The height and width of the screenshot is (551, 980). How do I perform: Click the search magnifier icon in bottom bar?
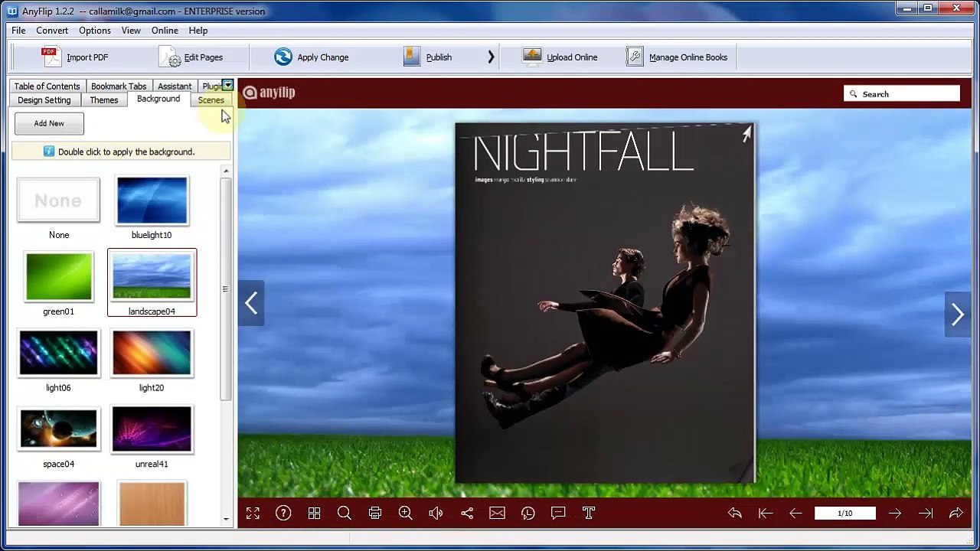345,514
